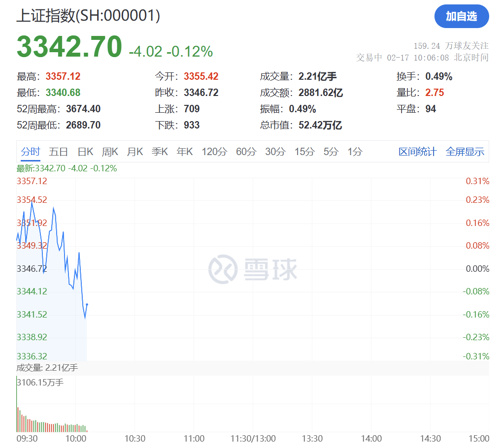Click the 0.00% right axis label
Image resolution: width=500 pixels, height=448 pixels.
coord(477,269)
